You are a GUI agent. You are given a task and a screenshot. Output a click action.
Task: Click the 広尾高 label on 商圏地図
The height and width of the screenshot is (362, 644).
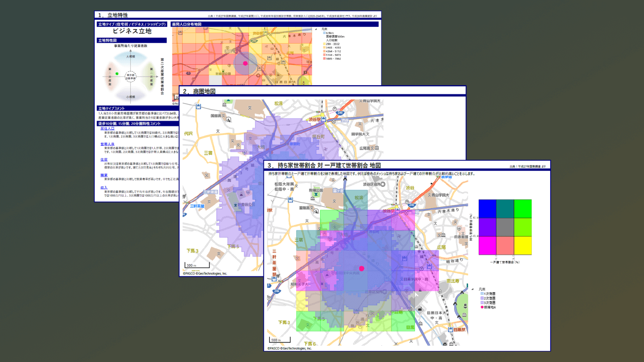366,149
